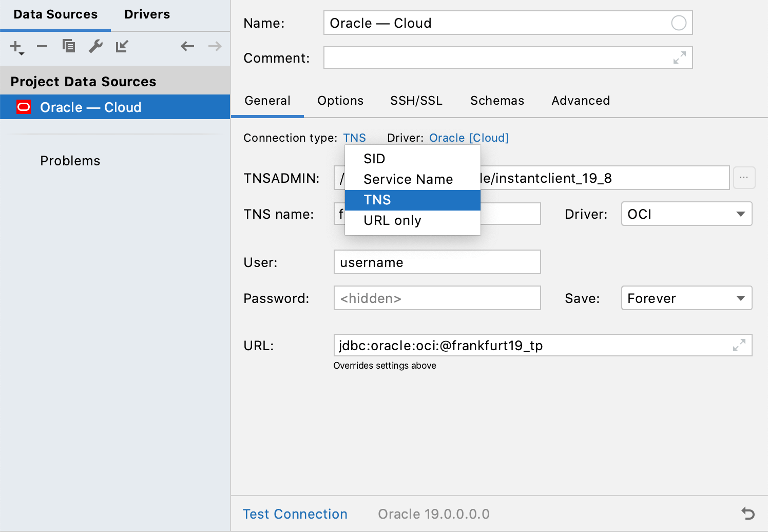Open the Drivers tab
The image size is (768, 532).
(147, 14)
